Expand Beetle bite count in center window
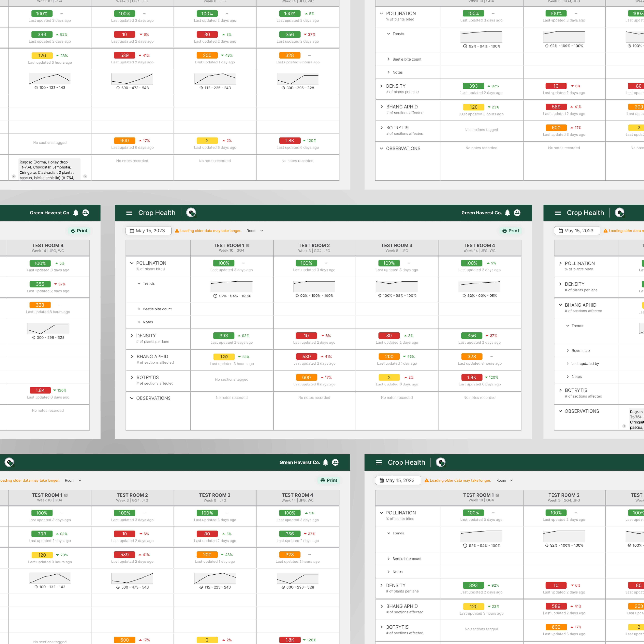644x644 pixels. click(x=139, y=309)
